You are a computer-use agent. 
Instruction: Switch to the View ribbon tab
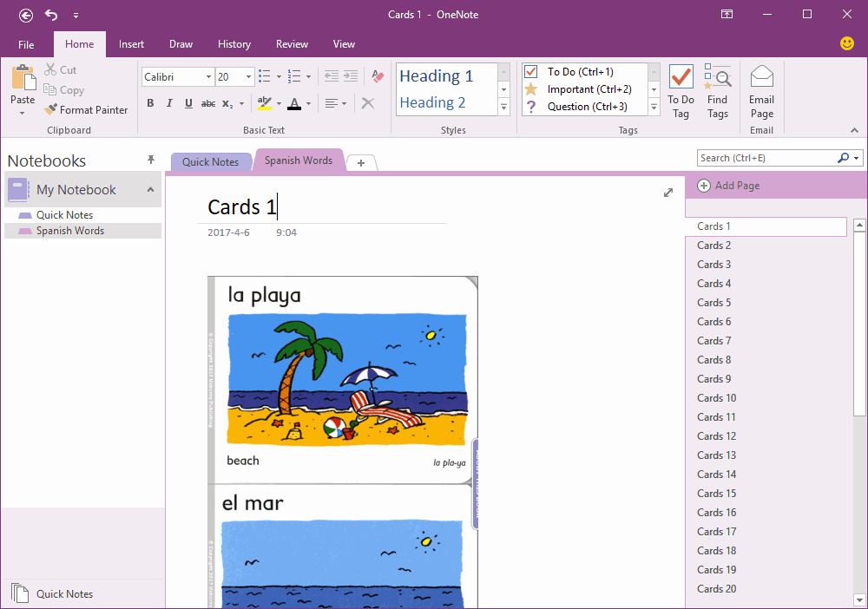click(344, 44)
